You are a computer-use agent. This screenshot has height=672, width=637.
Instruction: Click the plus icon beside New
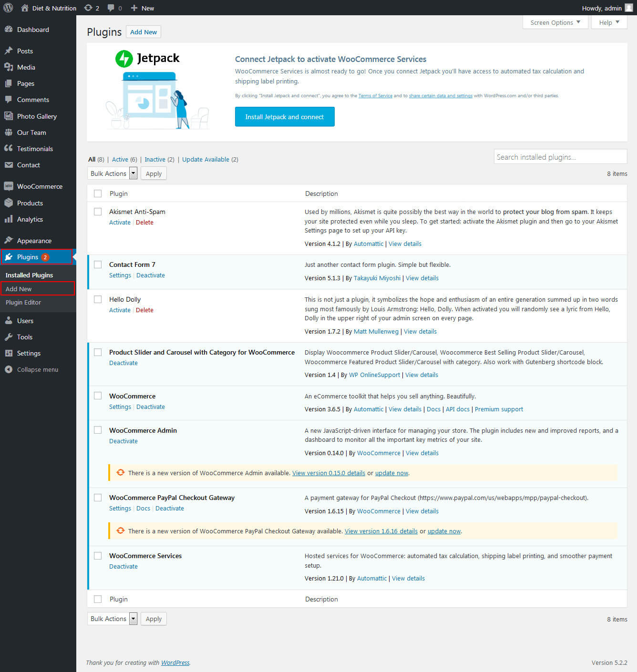tap(134, 8)
